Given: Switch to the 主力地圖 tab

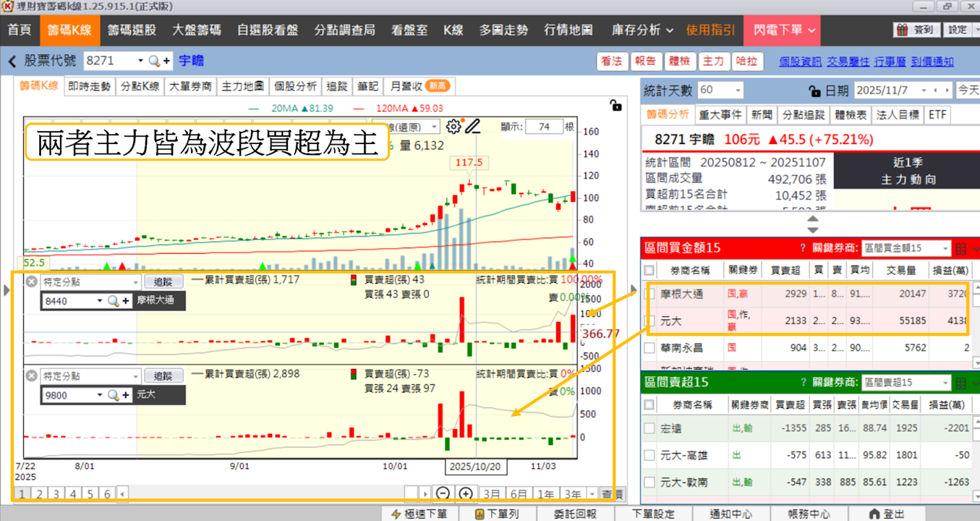Looking at the screenshot, I should pos(242,86).
